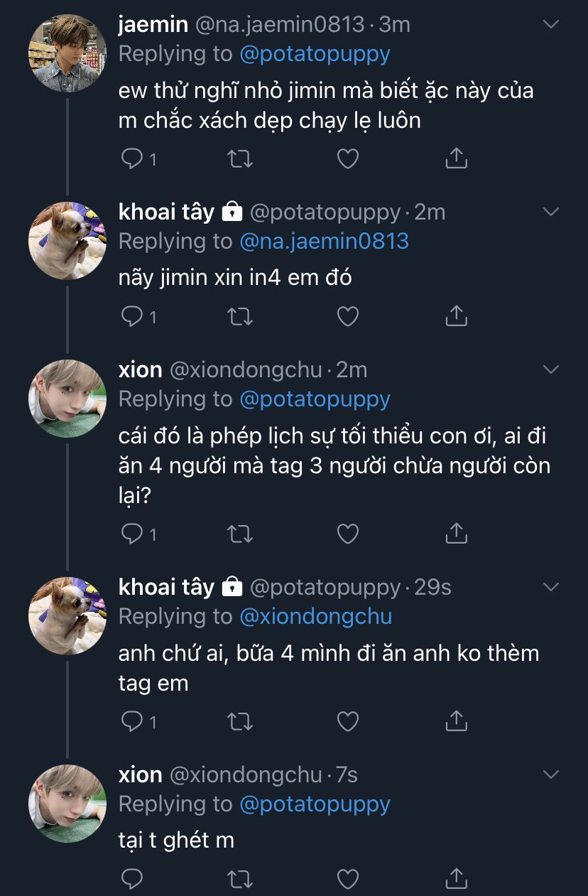Retweet jaemin's tweet
Screen dimensions: 588x896
pos(240,158)
